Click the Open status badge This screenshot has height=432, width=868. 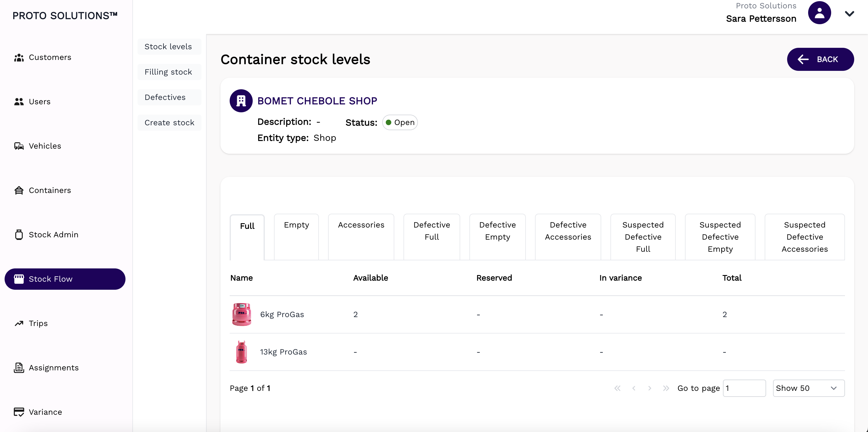[400, 122]
